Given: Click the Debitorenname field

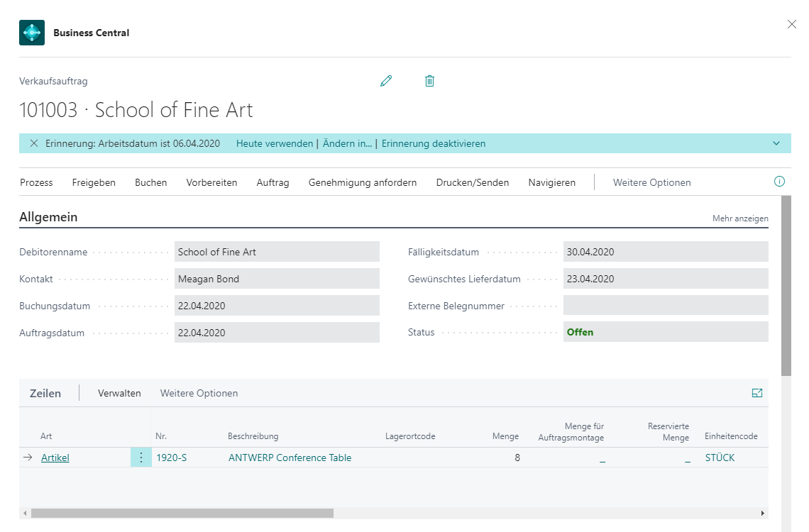Looking at the screenshot, I should (x=277, y=252).
